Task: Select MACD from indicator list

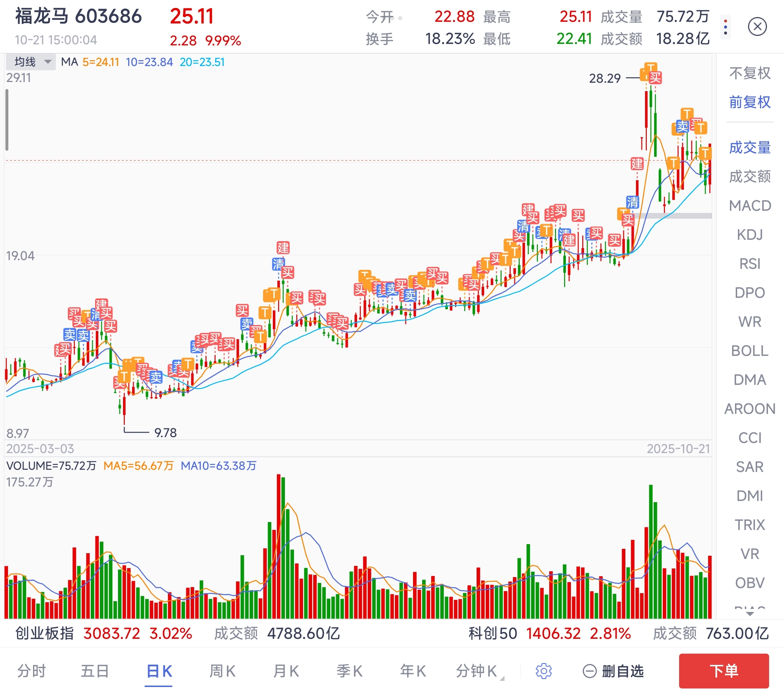Action: pos(750,206)
